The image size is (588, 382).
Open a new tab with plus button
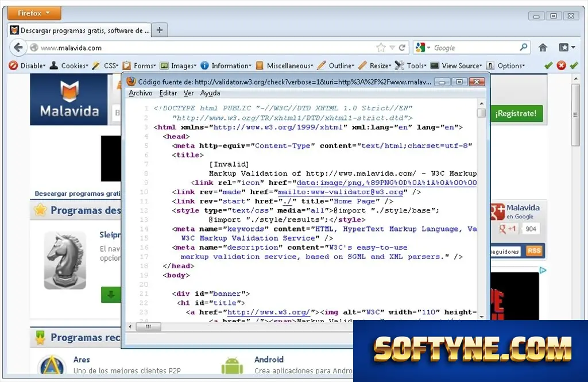pos(160,30)
